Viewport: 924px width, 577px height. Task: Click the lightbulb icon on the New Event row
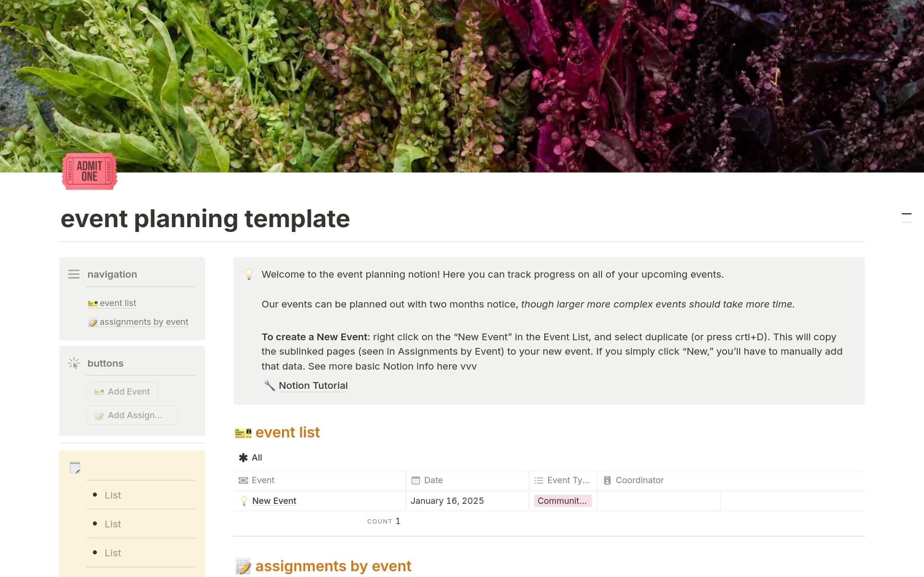[x=244, y=501]
